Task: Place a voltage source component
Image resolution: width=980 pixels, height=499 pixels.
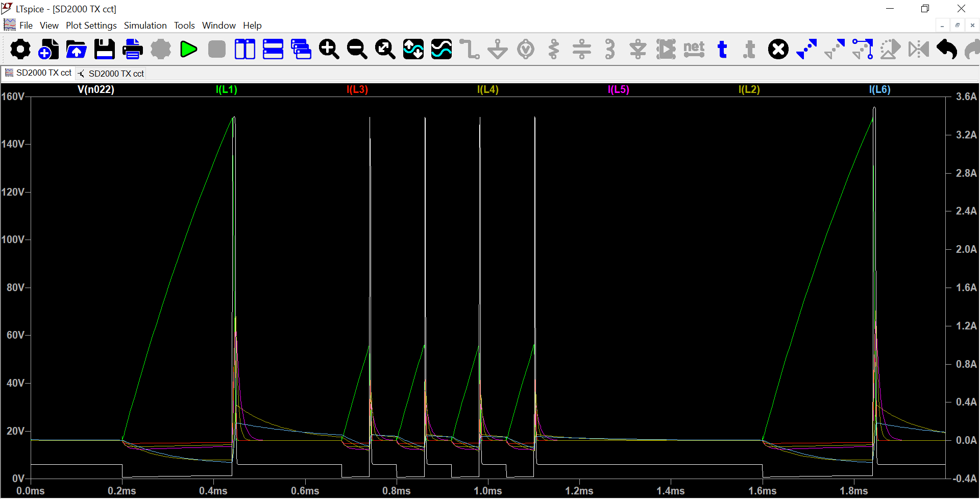Action: point(526,50)
